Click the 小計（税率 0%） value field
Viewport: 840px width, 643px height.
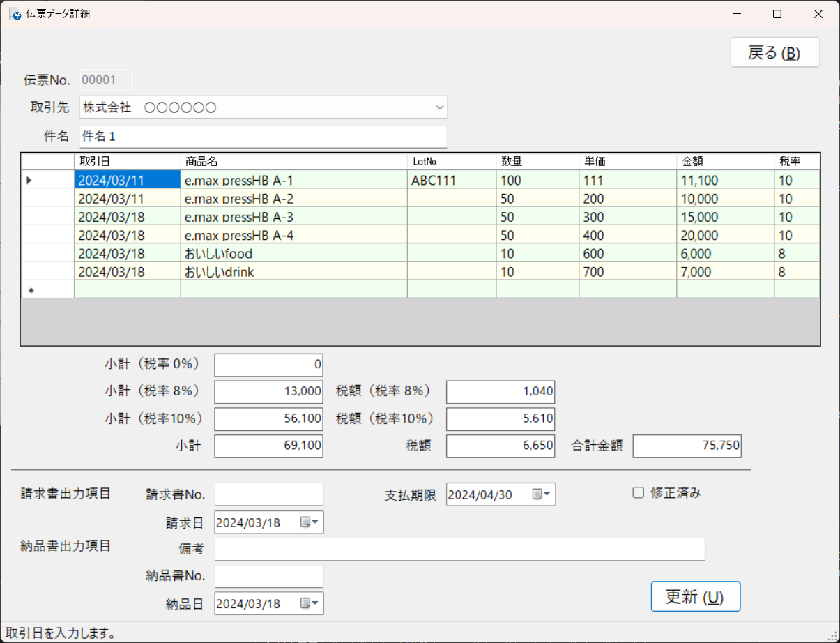[269, 365]
